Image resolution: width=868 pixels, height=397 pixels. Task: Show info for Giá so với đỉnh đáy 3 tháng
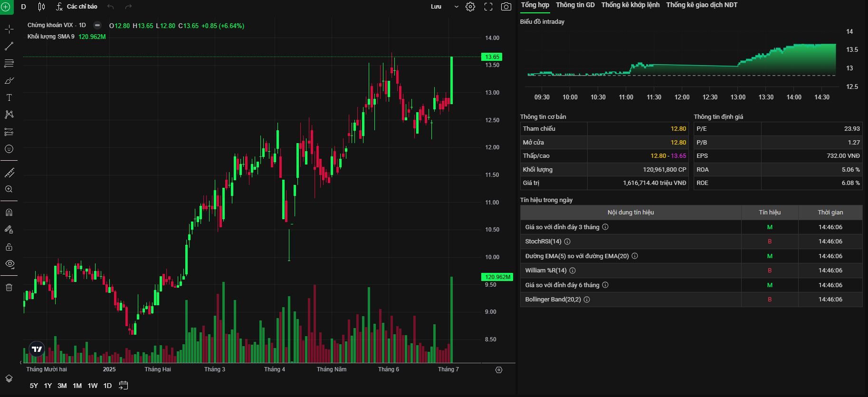click(x=605, y=227)
